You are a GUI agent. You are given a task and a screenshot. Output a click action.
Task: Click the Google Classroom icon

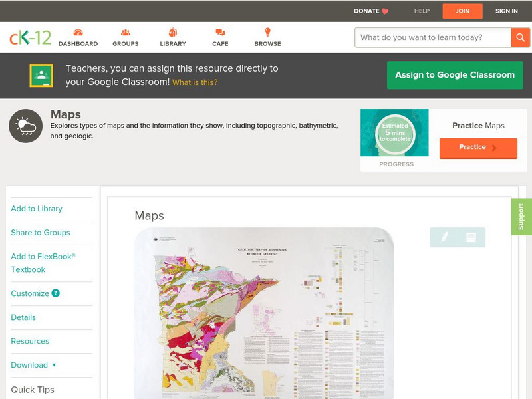click(41, 75)
